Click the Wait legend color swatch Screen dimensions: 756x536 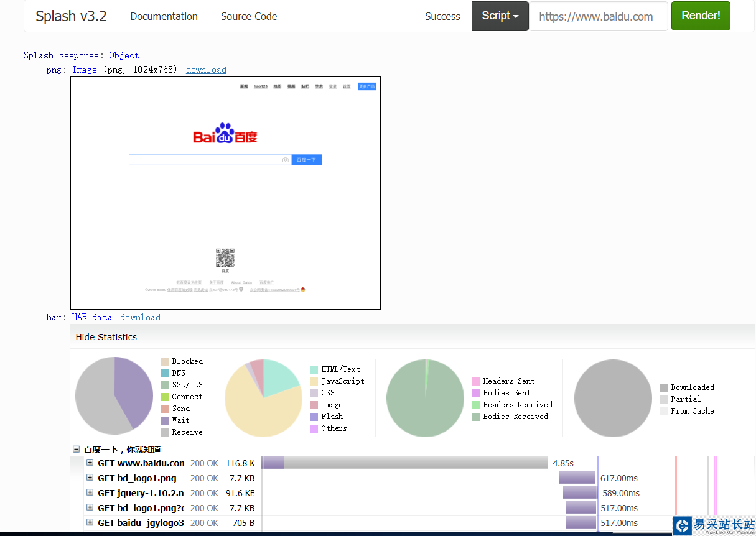pyautogui.click(x=165, y=420)
